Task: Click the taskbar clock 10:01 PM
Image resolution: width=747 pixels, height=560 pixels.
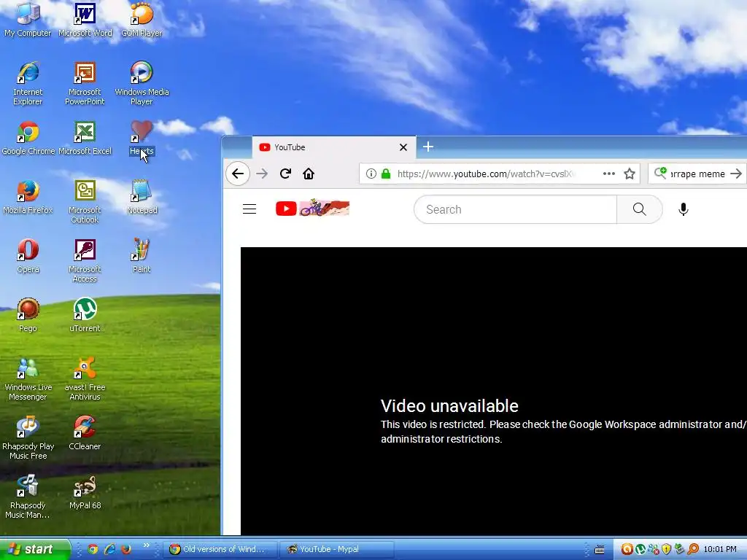Action: 720,549
